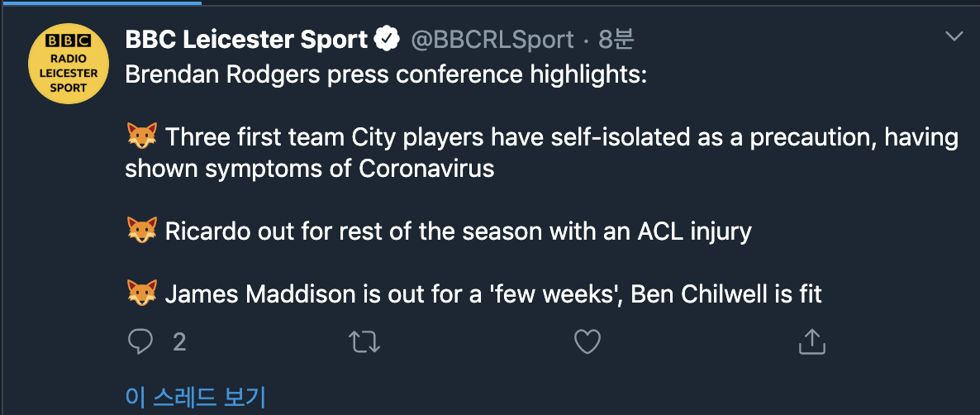980x415 pixels.
Task: Click the verified badge next to account name
Action: coord(387,39)
